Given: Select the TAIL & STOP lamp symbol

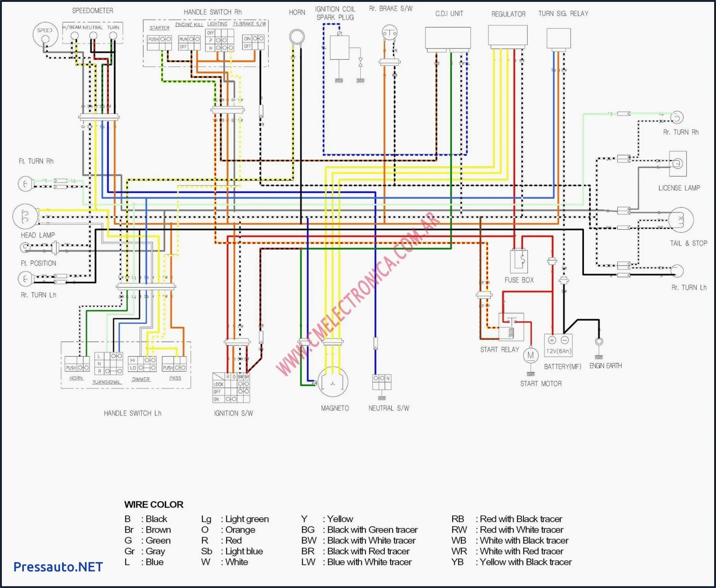Looking at the screenshot, I should [681, 220].
